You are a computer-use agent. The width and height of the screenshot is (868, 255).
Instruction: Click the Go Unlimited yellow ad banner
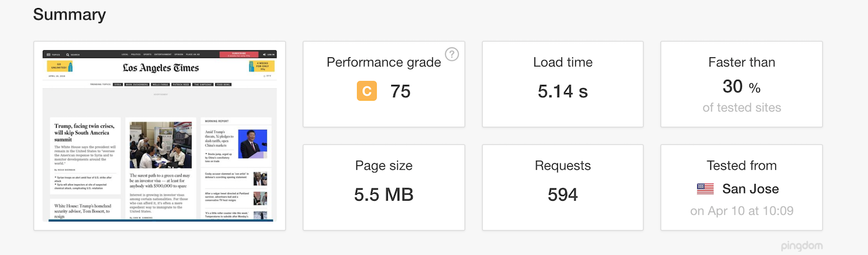60,66
